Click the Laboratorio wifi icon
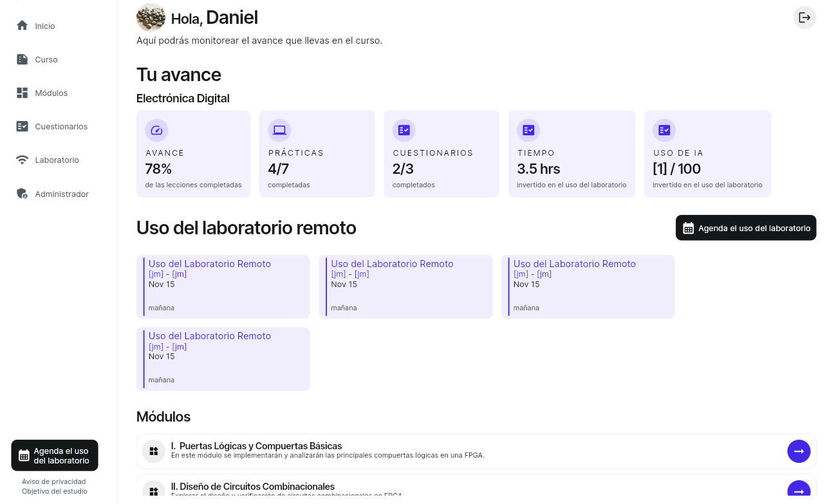Image resolution: width=827 pixels, height=504 pixels. coord(22,160)
